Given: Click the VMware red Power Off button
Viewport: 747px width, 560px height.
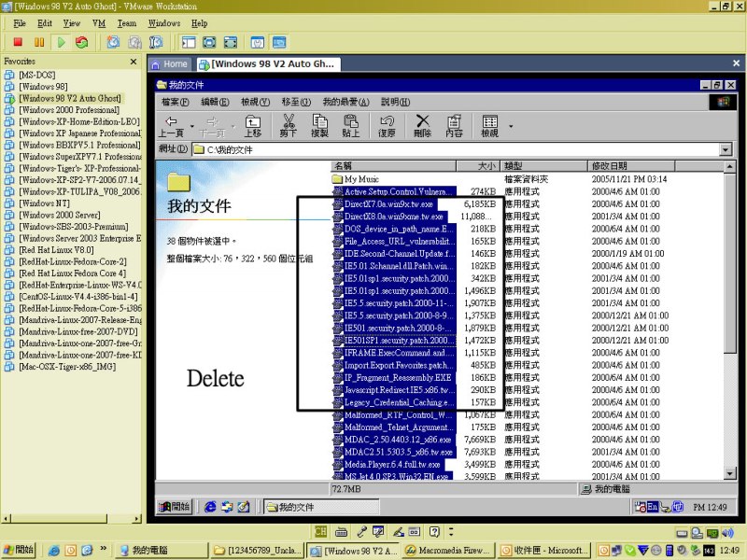Looking at the screenshot, I should (x=18, y=42).
